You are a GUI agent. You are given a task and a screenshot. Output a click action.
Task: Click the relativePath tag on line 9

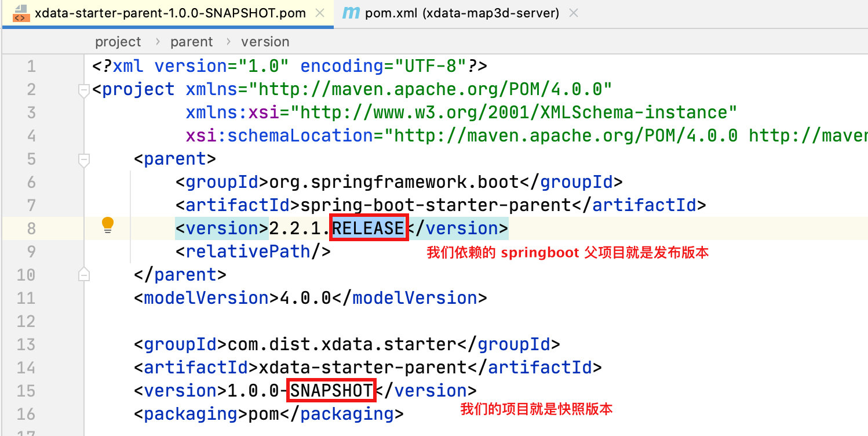tap(253, 252)
